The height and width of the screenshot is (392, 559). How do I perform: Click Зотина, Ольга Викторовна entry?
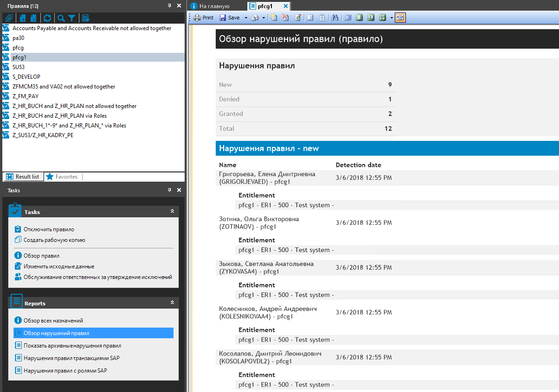point(259,223)
